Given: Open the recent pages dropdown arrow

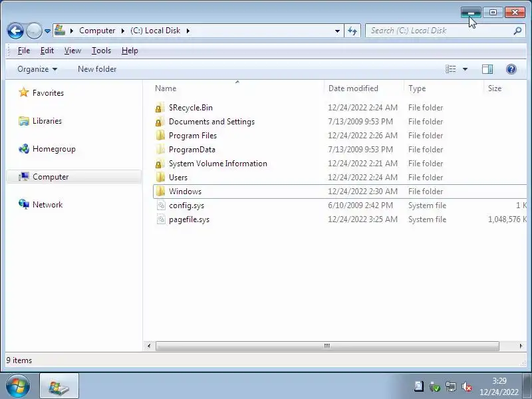Looking at the screenshot, I should (47, 31).
